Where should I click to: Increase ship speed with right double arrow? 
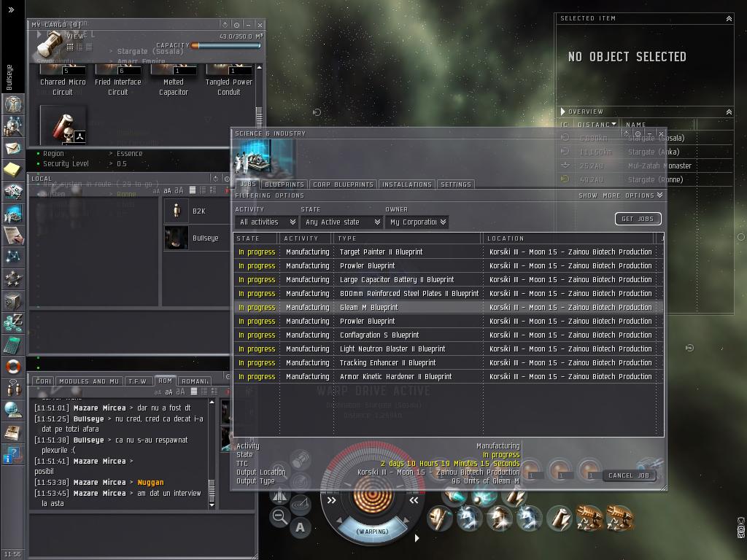(414, 500)
